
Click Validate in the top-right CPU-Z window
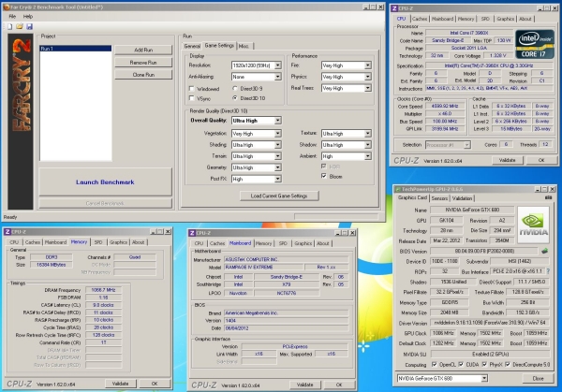[x=507, y=160]
